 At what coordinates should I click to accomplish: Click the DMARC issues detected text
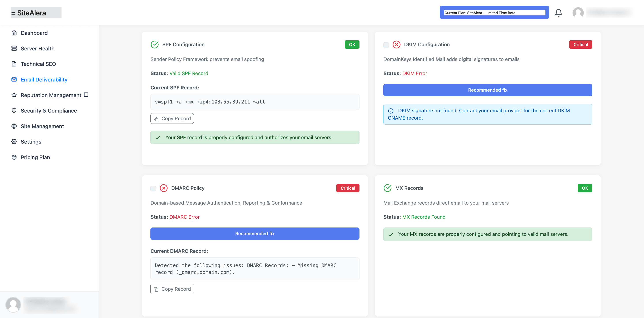245,269
